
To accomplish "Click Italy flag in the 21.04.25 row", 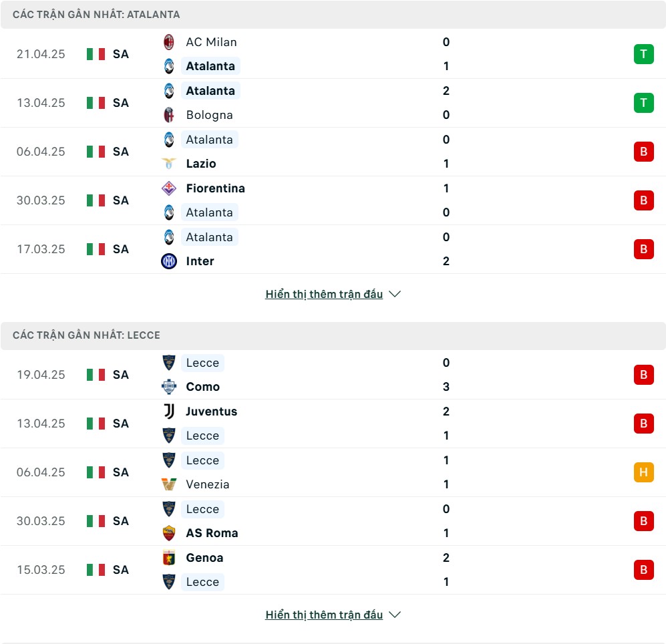I will click(96, 54).
